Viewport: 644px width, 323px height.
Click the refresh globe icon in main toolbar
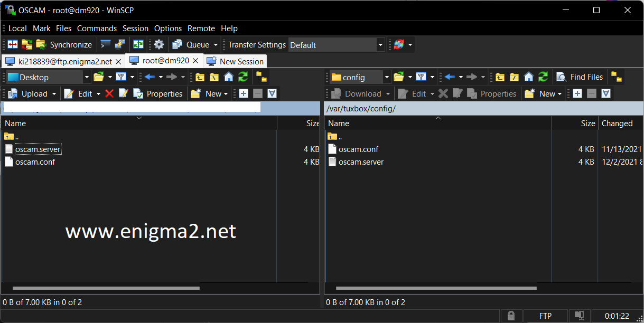399,45
